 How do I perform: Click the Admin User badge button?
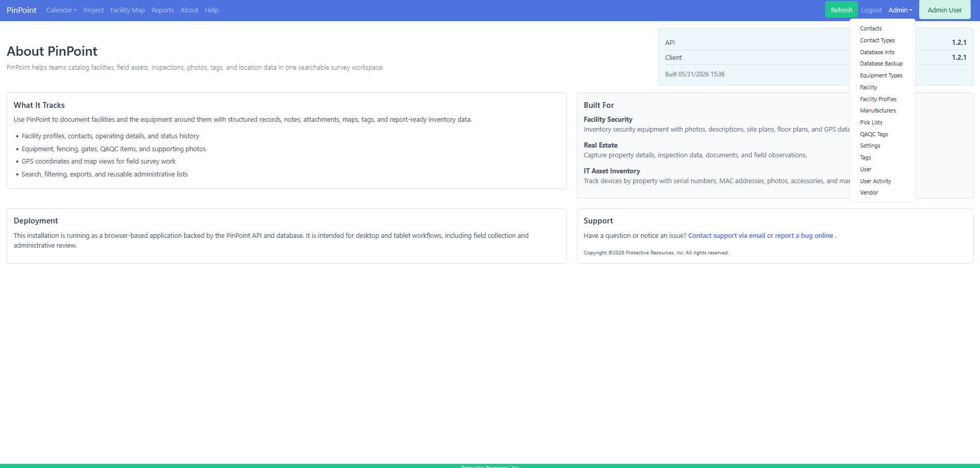(944, 10)
